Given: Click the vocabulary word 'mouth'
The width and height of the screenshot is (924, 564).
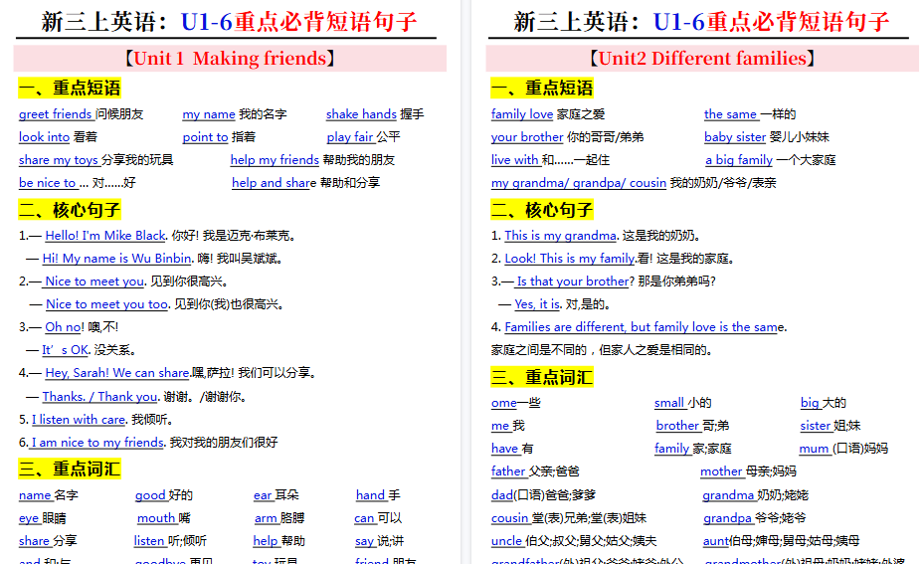Looking at the screenshot, I should 156,518.
